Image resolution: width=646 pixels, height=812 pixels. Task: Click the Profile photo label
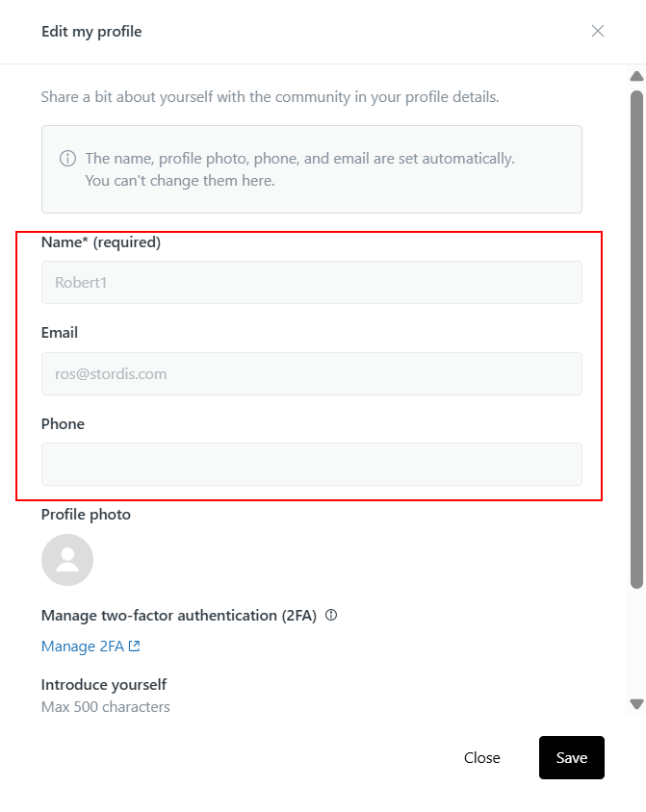tap(86, 514)
